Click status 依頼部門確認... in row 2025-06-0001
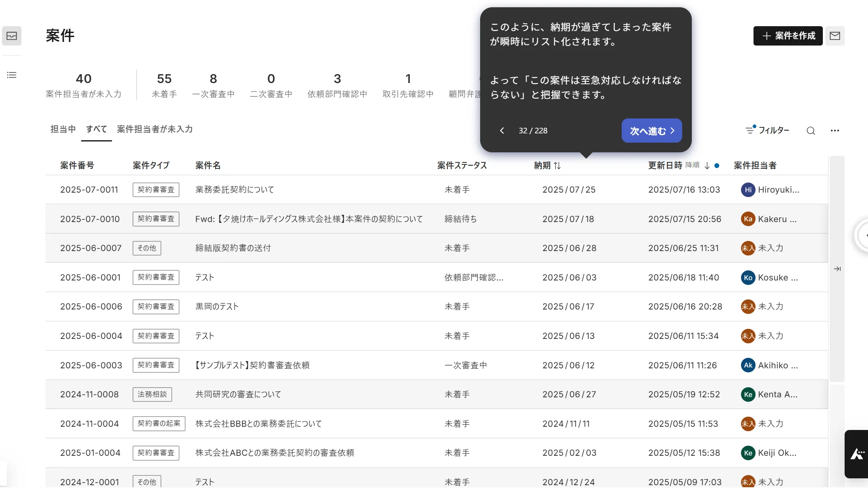868x488 pixels. tap(474, 277)
